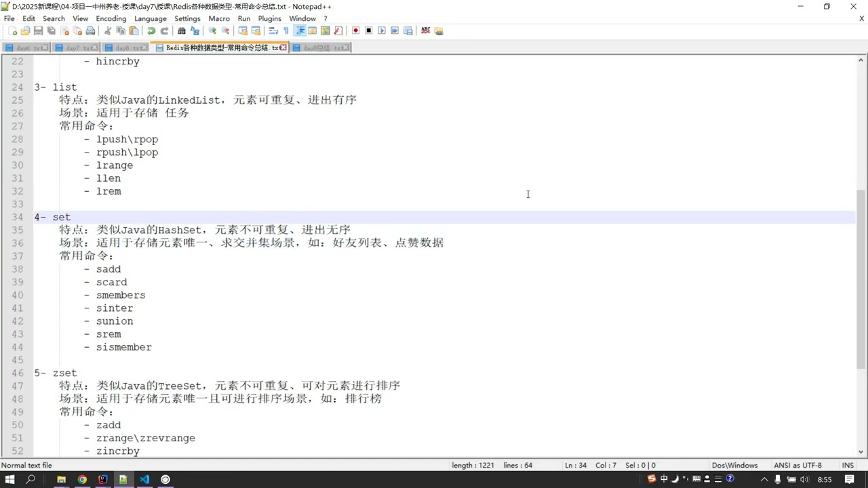This screenshot has height=488, width=868.
Task: Open Find with the binoculars icon
Action: (182, 30)
